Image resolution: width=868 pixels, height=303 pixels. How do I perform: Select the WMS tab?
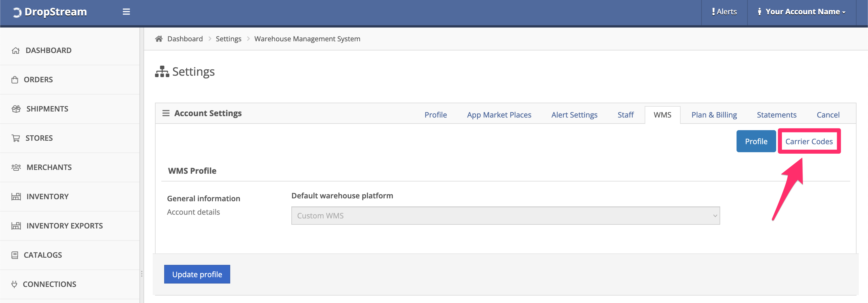pyautogui.click(x=662, y=115)
